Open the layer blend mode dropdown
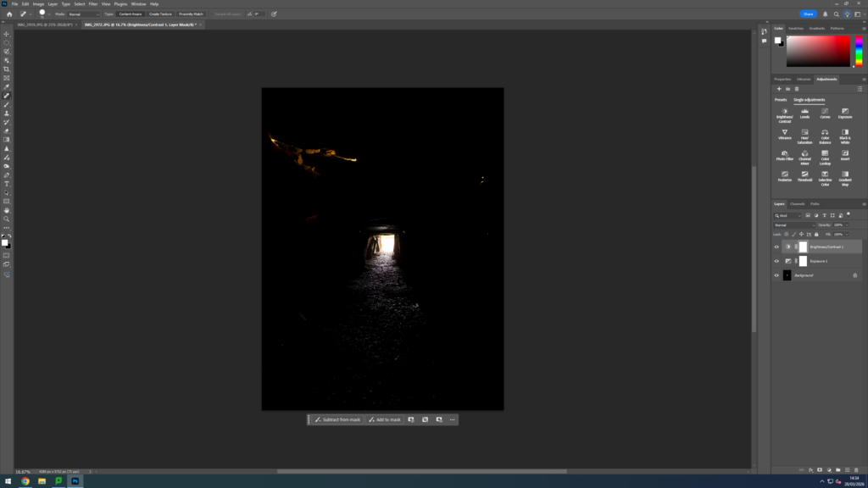The width and height of the screenshot is (868, 488). (793, 225)
